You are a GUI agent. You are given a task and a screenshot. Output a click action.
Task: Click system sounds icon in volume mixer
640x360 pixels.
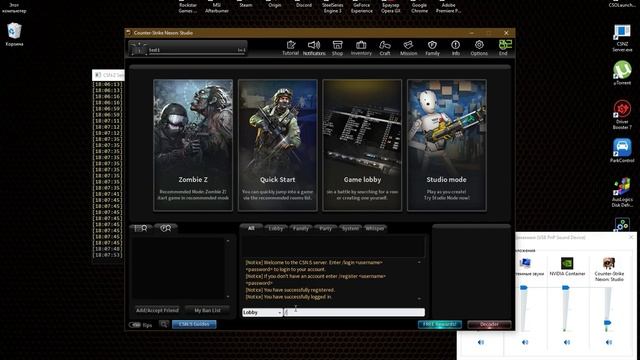pyautogui.click(x=525, y=263)
